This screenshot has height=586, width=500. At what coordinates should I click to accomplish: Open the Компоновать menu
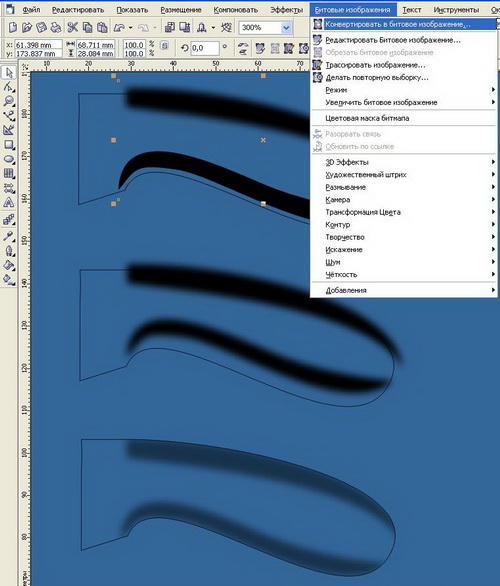click(x=236, y=10)
